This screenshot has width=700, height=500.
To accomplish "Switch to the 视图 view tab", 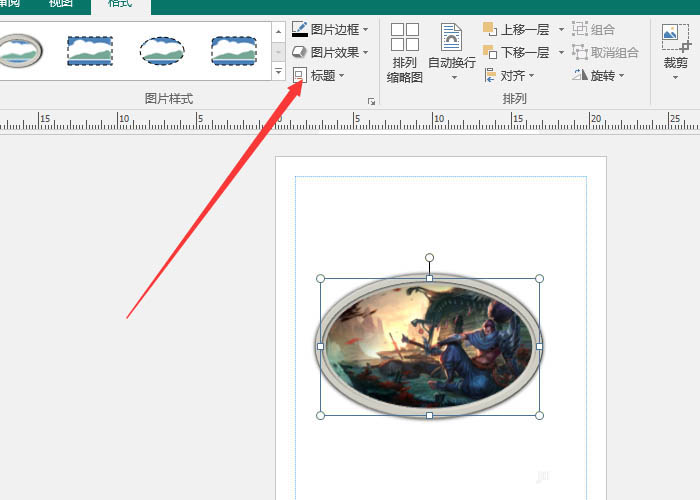I will tap(61, 4).
